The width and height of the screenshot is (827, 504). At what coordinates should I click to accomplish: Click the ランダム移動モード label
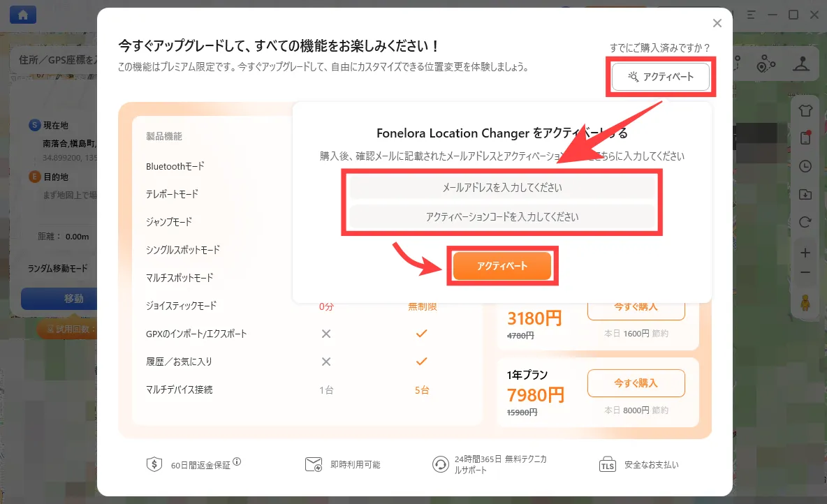coord(57,268)
